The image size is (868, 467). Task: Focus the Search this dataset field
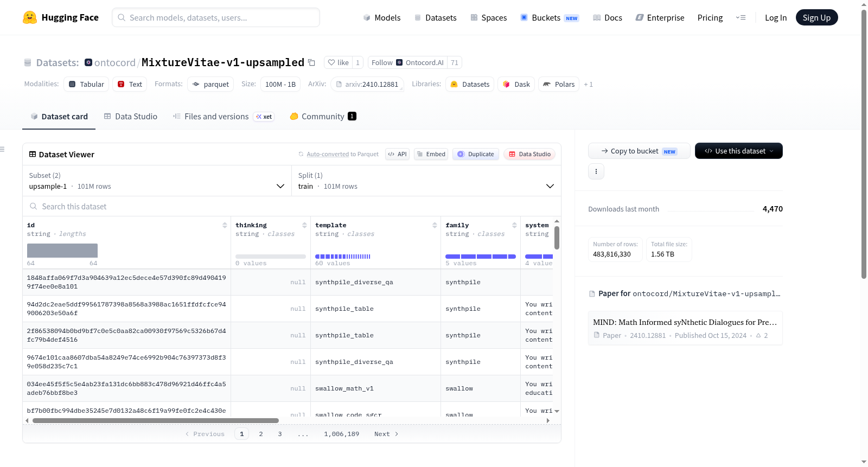[x=292, y=207]
